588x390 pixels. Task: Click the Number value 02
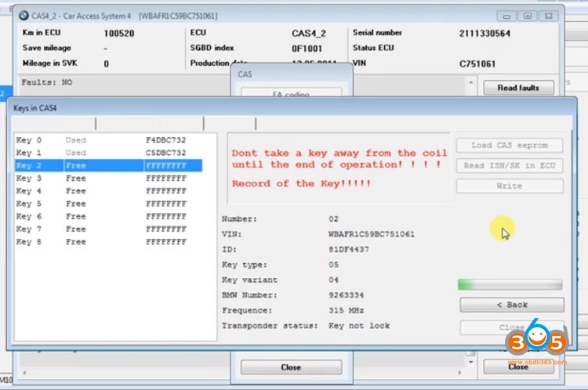click(333, 218)
